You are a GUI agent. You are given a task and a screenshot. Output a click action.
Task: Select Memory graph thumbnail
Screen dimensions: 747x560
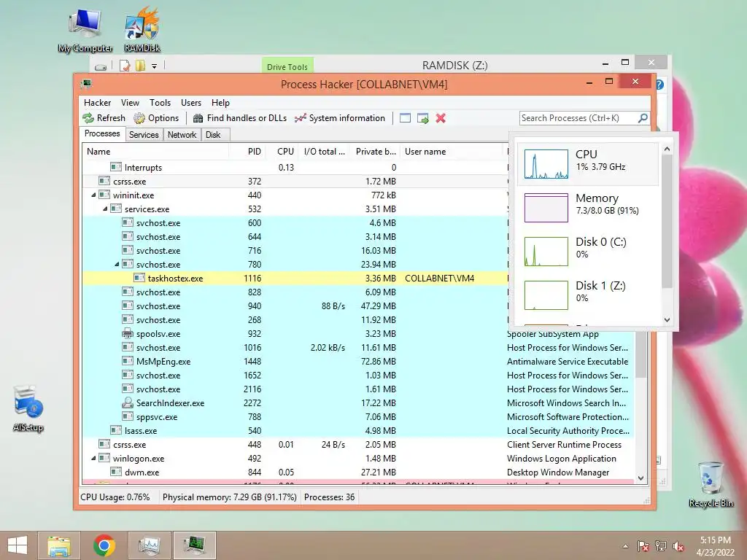tap(546, 208)
